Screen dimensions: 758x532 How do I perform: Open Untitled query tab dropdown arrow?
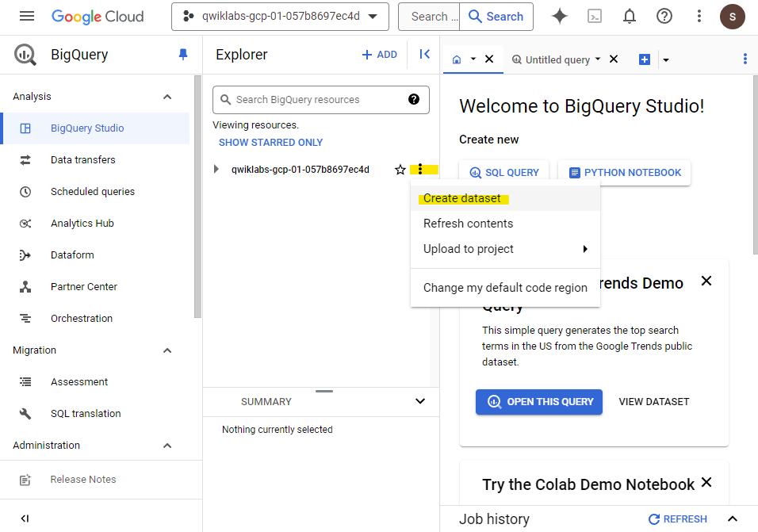pyautogui.click(x=598, y=59)
